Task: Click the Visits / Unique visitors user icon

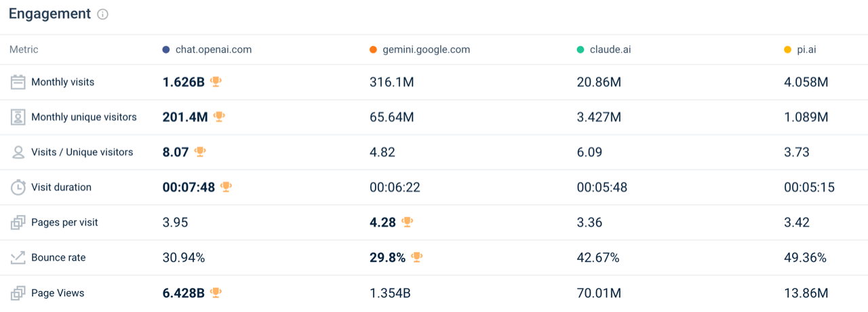Action: [18, 153]
